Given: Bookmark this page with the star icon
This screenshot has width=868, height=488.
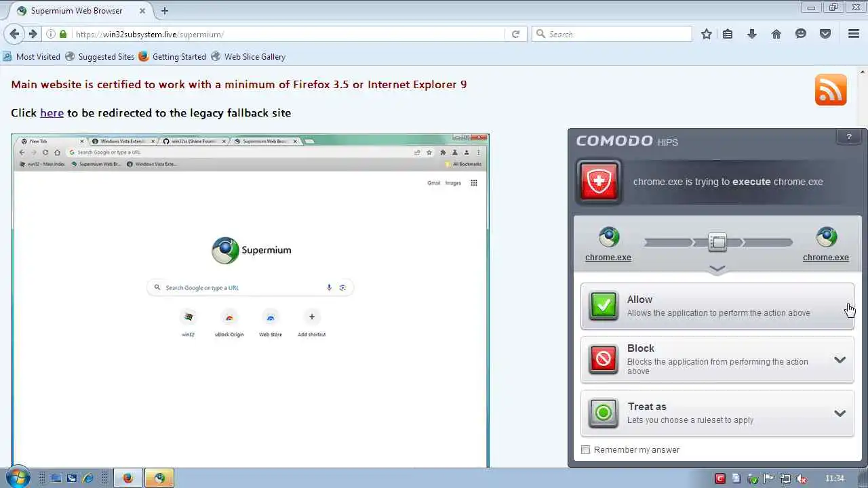Looking at the screenshot, I should click(707, 34).
